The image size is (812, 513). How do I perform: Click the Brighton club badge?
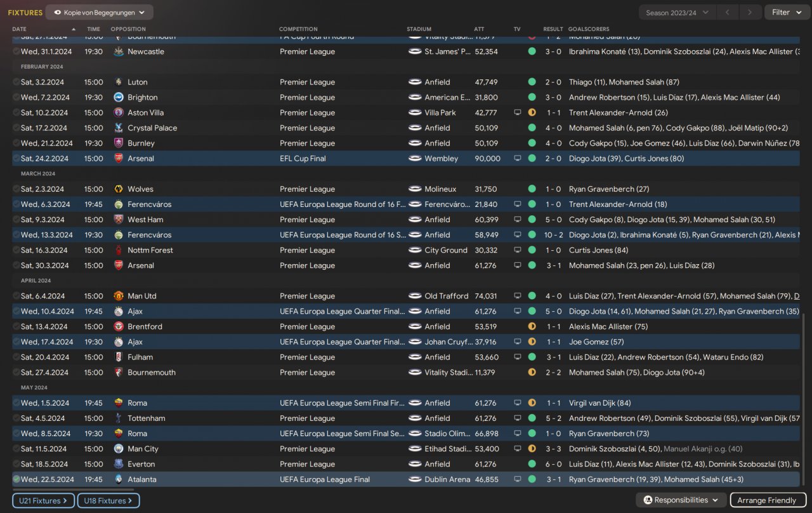click(118, 97)
